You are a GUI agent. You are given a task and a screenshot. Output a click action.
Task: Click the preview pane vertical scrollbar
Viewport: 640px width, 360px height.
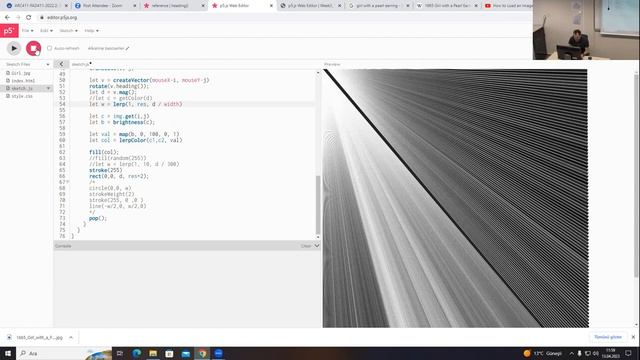[x=637, y=176]
